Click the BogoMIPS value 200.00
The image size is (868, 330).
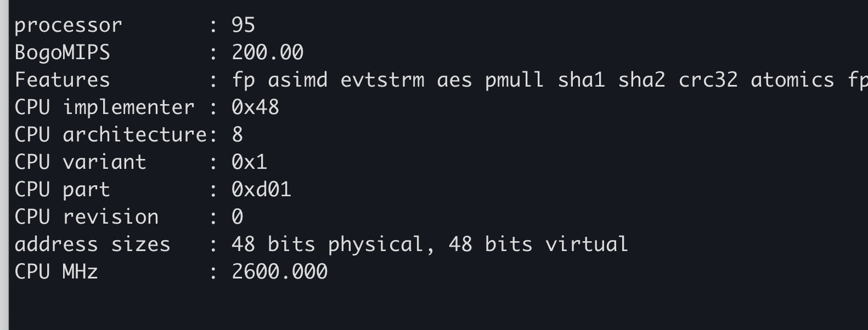tap(267, 53)
